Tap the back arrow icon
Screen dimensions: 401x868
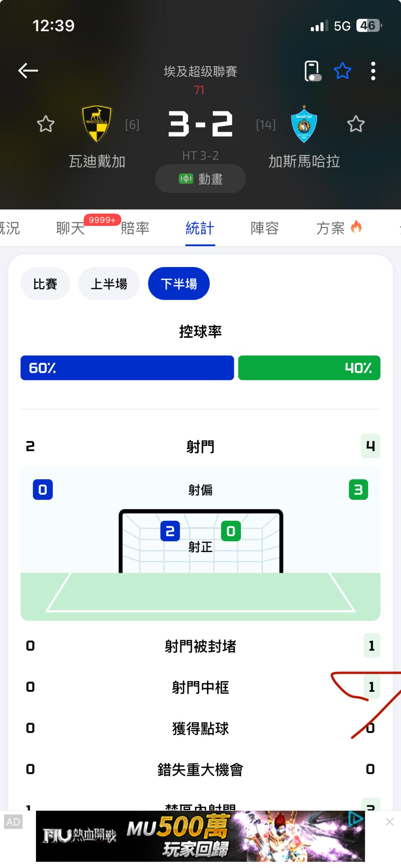[x=28, y=71]
